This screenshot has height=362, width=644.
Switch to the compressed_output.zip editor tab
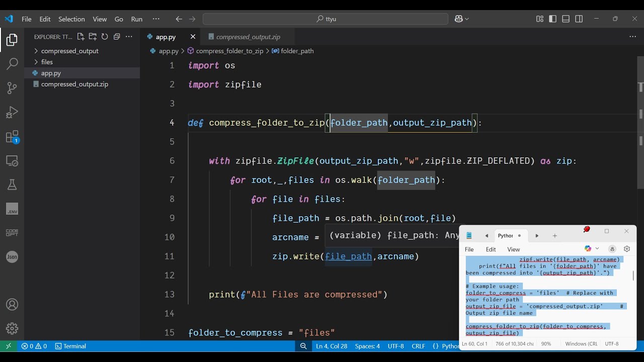coord(247,37)
